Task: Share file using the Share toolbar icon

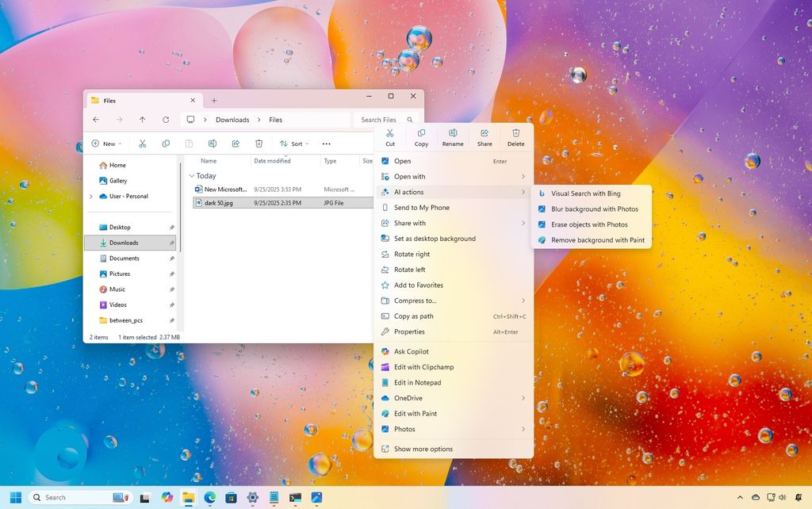Action: 485,137
